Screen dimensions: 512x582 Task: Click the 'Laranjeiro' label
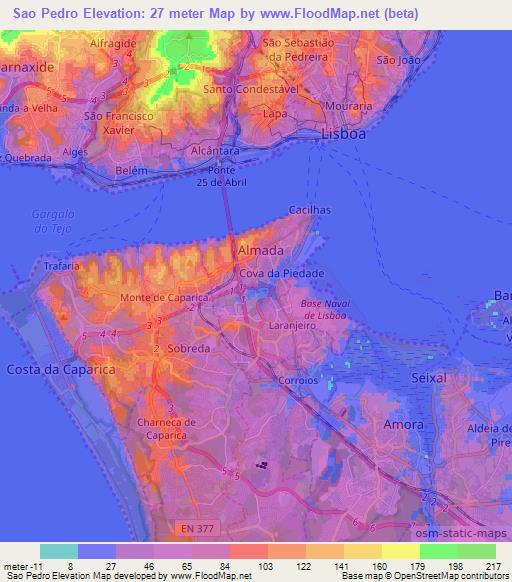pos(292,326)
